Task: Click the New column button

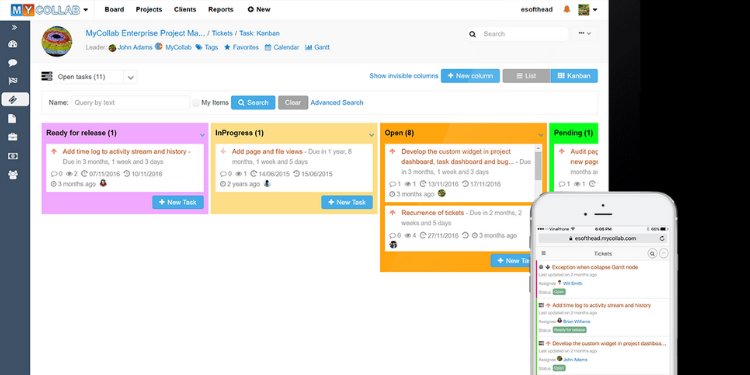Action: [x=470, y=76]
